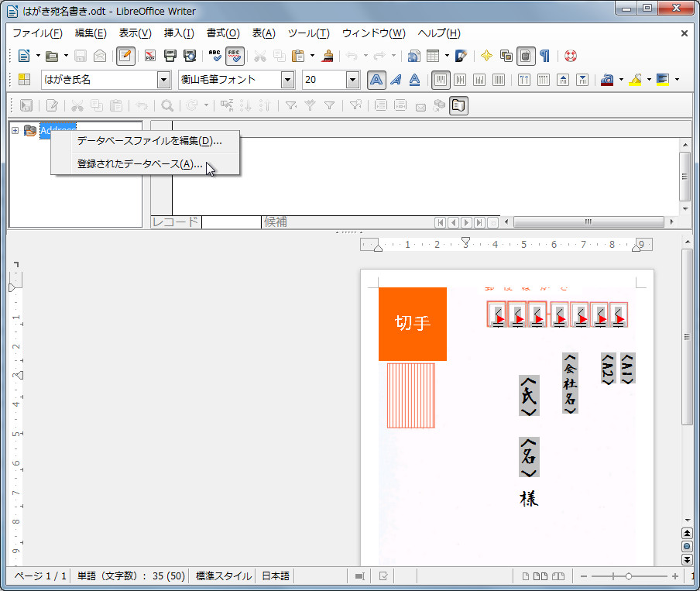
Task: Paste from clipboard icon
Action: click(x=298, y=56)
